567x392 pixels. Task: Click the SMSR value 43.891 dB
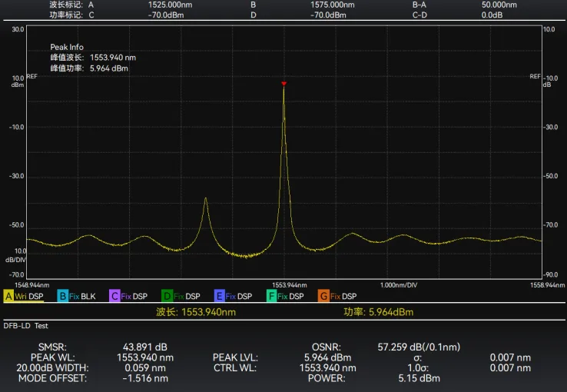[145, 347]
